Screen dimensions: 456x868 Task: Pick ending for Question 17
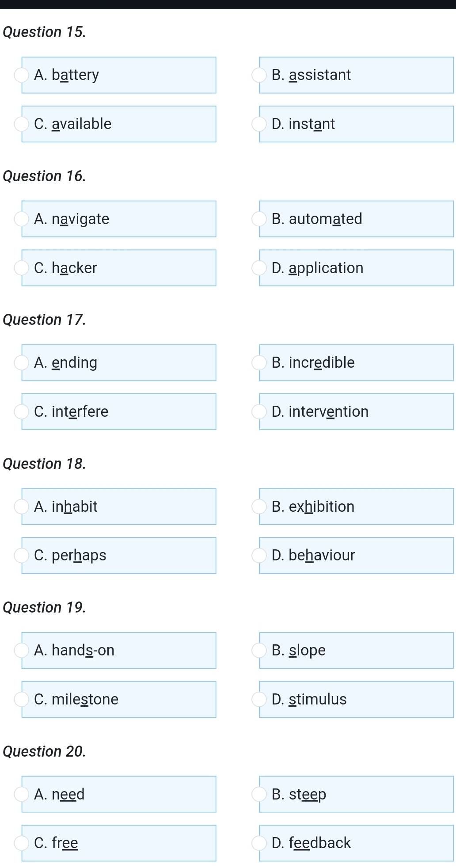click(x=21, y=363)
